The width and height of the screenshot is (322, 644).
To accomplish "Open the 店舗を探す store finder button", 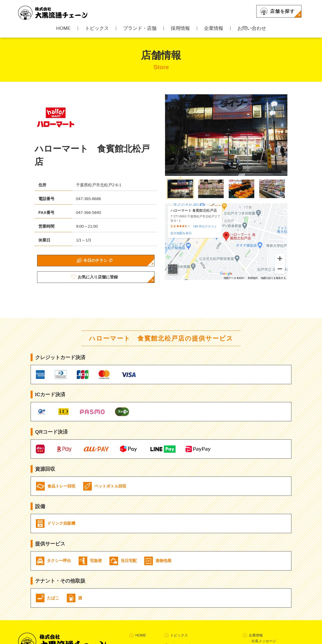I will (x=279, y=11).
